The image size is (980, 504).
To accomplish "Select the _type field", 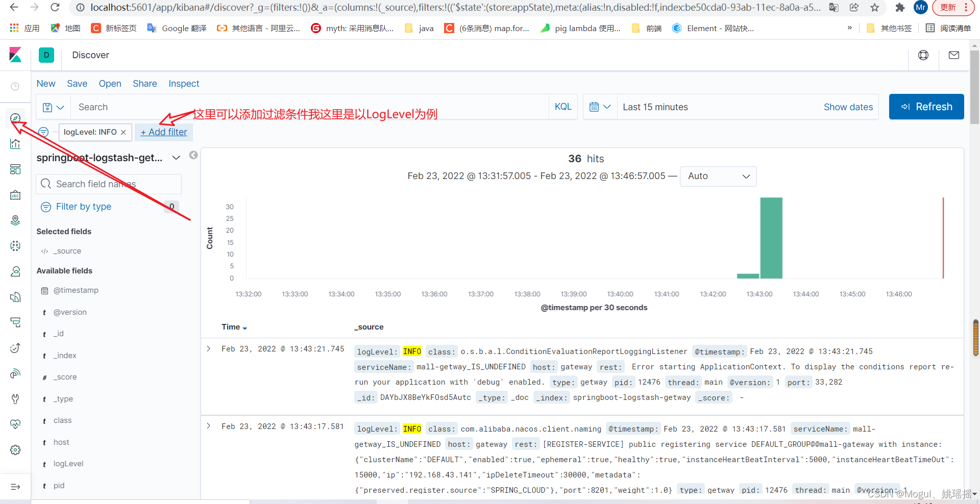I will pyautogui.click(x=63, y=399).
